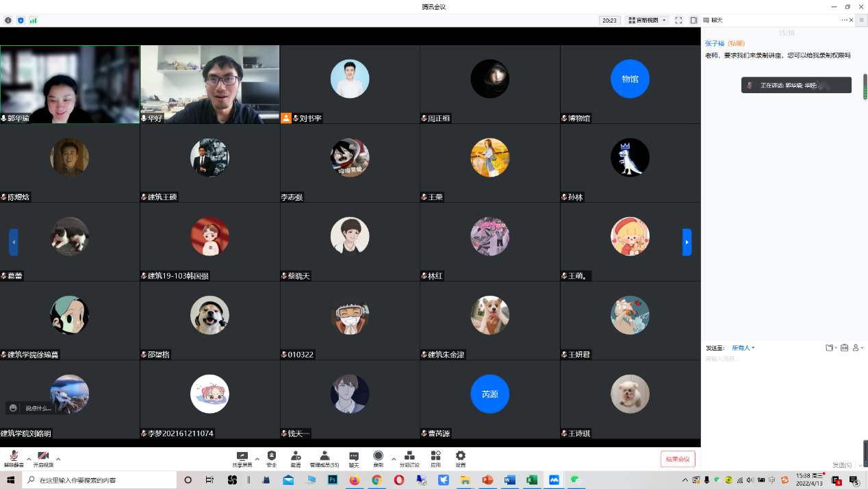
Task: Open meeting Settings (设置) gear
Action: (x=461, y=458)
